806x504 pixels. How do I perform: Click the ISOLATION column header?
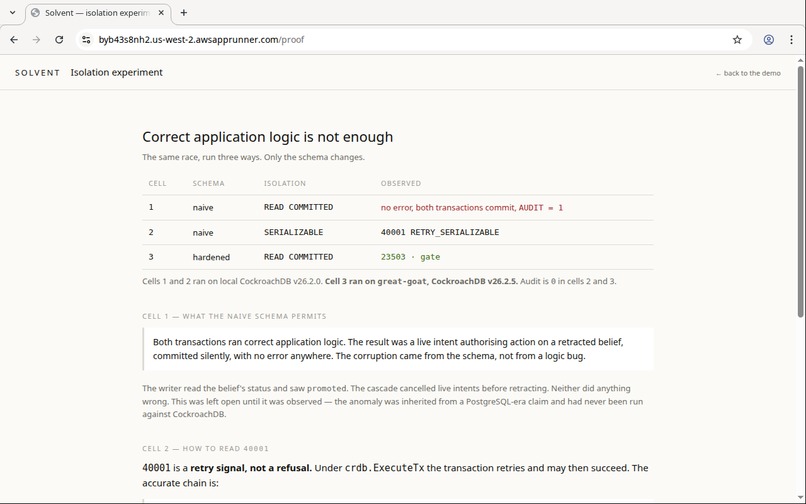285,183
